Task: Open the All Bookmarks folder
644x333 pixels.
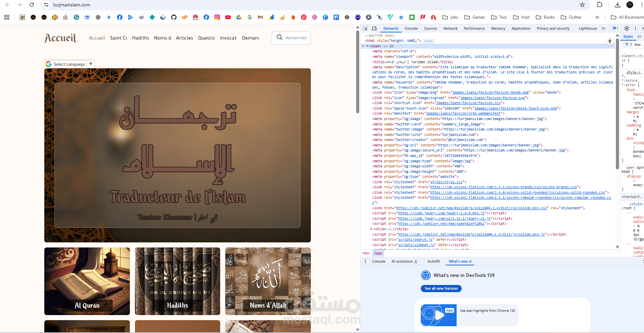Action: click(x=627, y=17)
